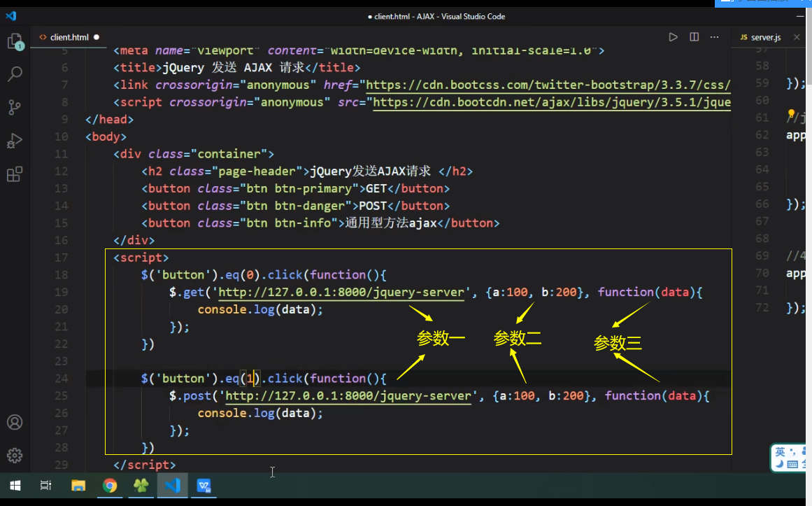Run the file with the play icon
Screen dimensions: 812x506
pos(674,37)
